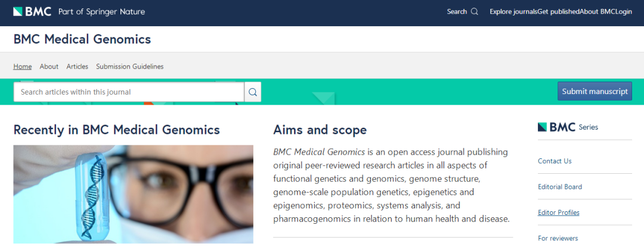Click the Submit manuscript button
Image resolution: width=644 pixels, height=250 pixels.
click(595, 91)
